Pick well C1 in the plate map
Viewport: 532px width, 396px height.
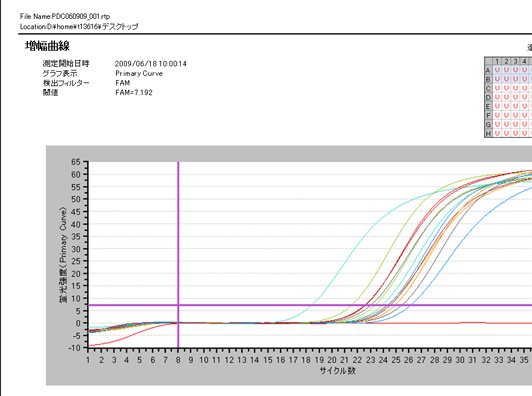click(x=497, y=88)
